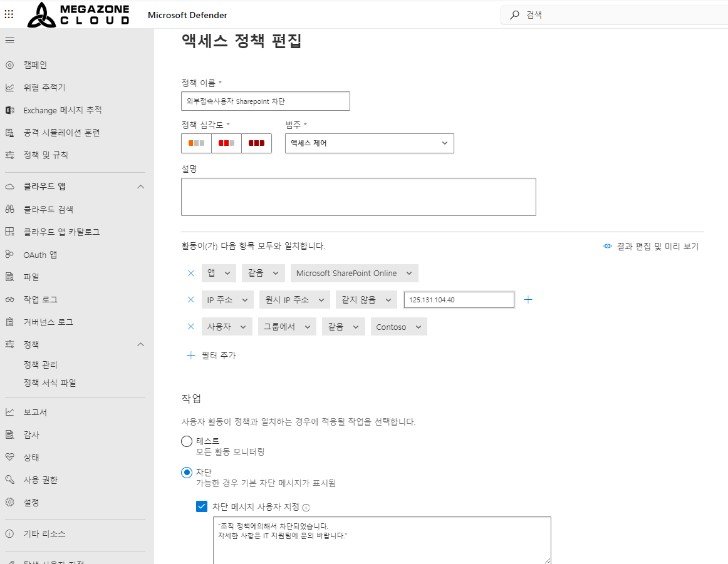Collapse the 정책 section chevron
Viewport: 728px width, 564px height.
coord(141,345)
